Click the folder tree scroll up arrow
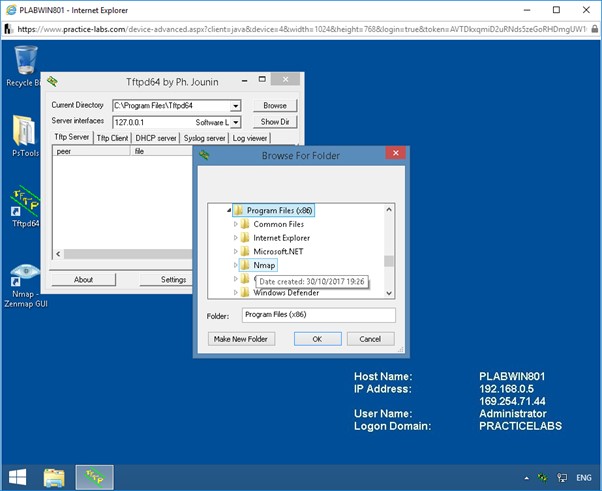 coord(389,210)
